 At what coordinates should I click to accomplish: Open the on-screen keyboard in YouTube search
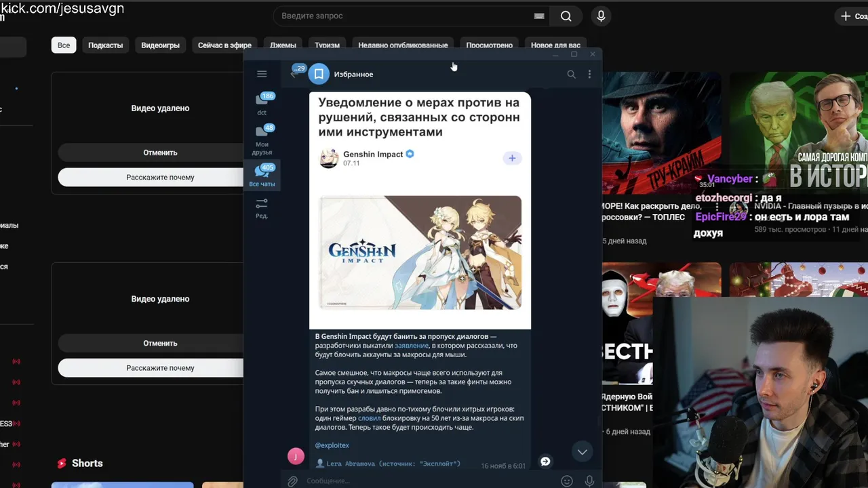click(539, 16)
